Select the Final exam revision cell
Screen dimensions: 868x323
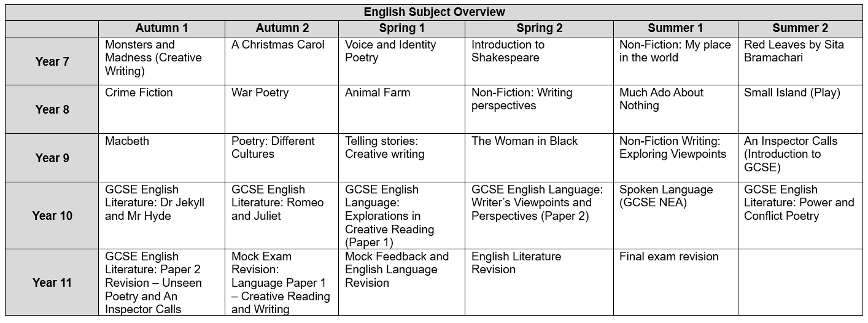tap(675, 282)
